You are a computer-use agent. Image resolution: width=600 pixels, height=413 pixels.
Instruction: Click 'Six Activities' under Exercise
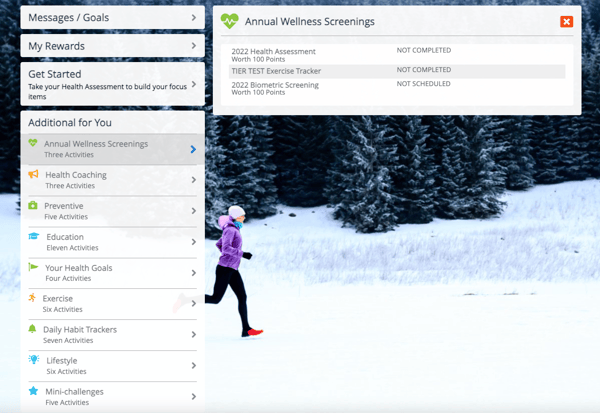pos(62,309)
